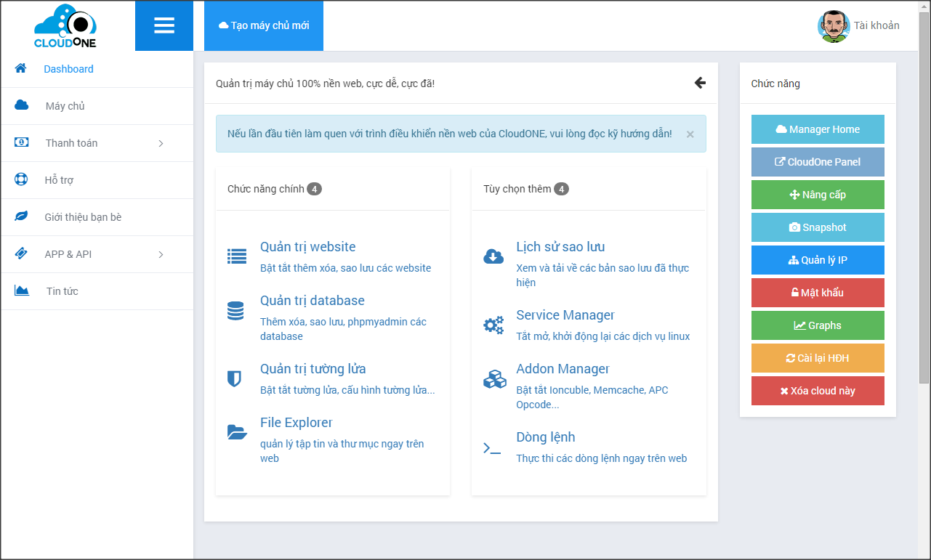Viewport: 931px width, 560px height.
Task: Open Hỗ trợ from the sidebar menu
Action: click(59, 180)
